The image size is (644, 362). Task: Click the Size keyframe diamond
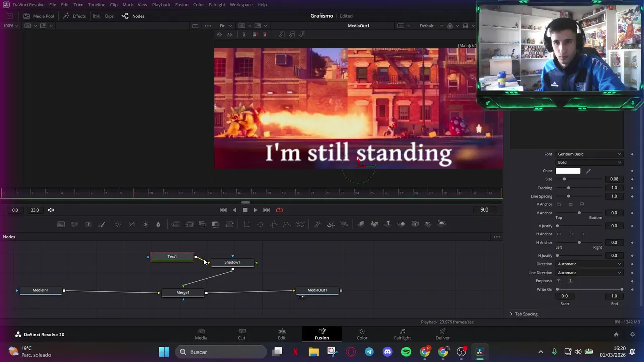pyautogui.click(x=632, y=179)
